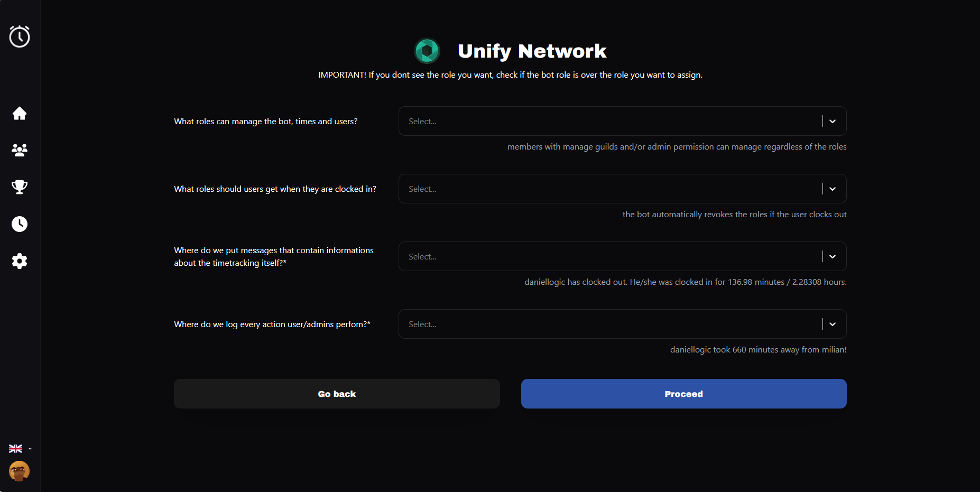This screenshot has width=980, height=492.
Task: Click the user avatar at bottom left
Action: tap(20, 471)
